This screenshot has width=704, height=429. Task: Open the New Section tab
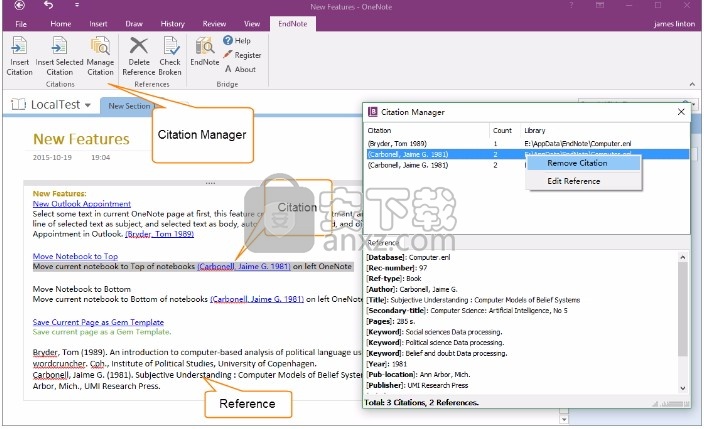(x=129, y=106)
